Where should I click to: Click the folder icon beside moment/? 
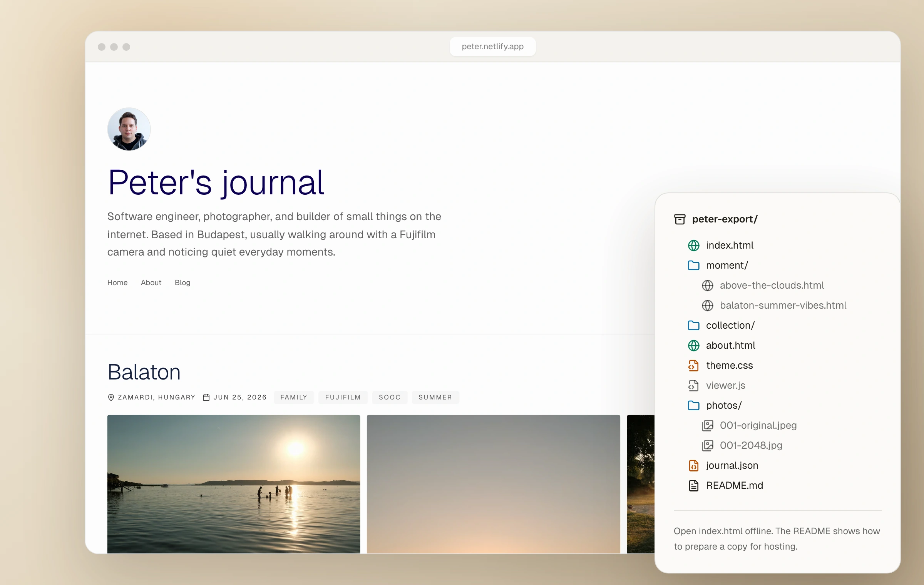694,266
